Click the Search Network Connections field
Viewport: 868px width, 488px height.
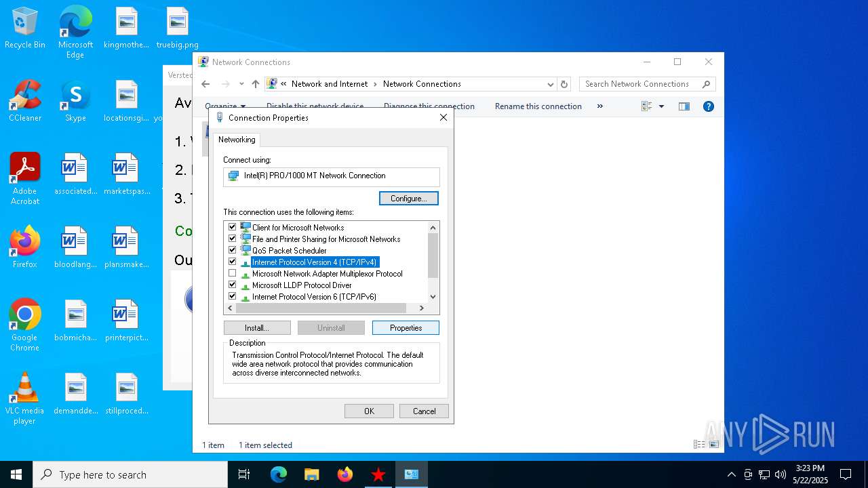tap(647, 84)
